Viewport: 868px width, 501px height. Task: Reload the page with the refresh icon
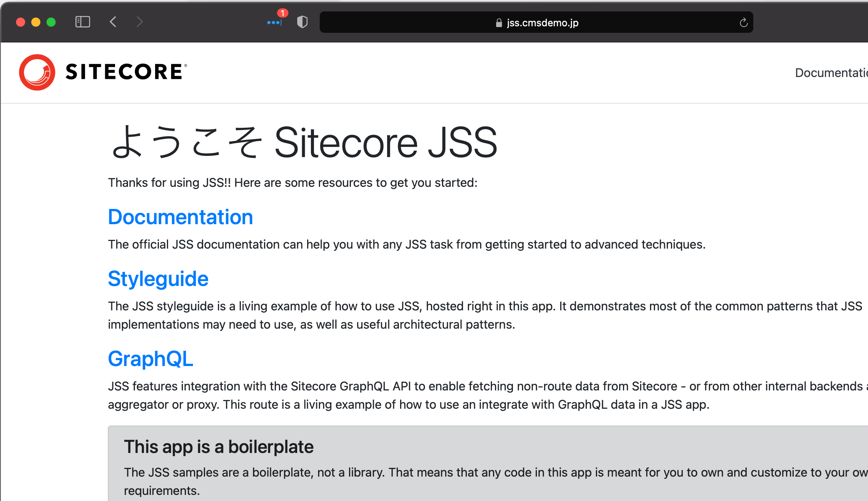point(743,22)
